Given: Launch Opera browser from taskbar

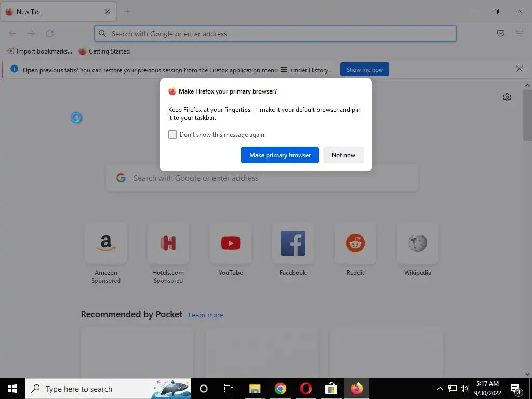Looking at the screenshot, I should [x=305, y=389].
